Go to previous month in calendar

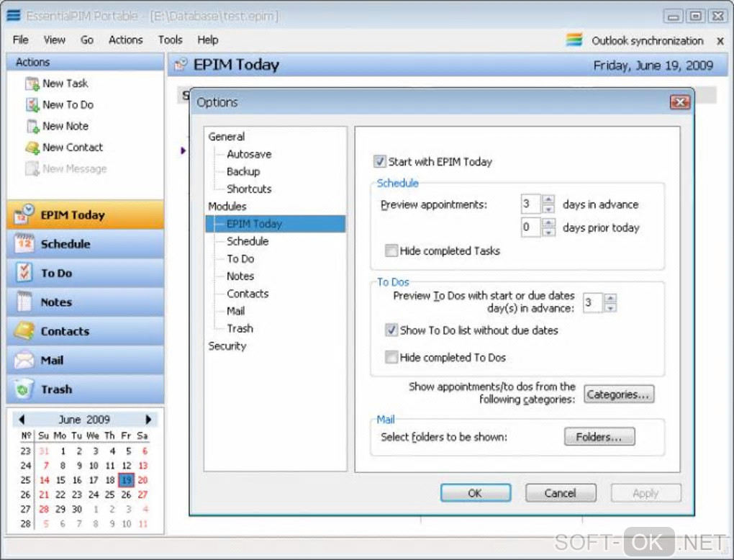tap(22, 420)
